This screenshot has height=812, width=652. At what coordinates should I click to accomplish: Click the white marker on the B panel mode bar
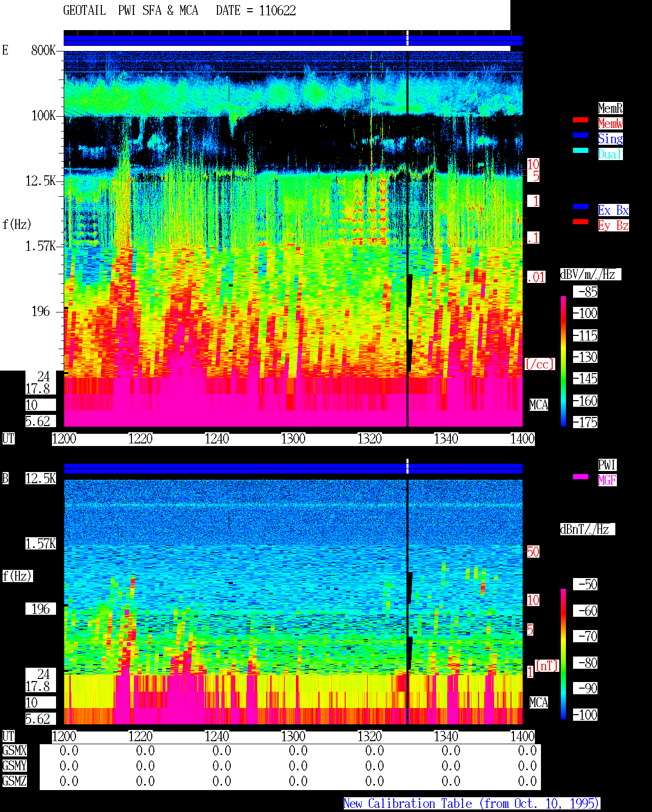407,466
